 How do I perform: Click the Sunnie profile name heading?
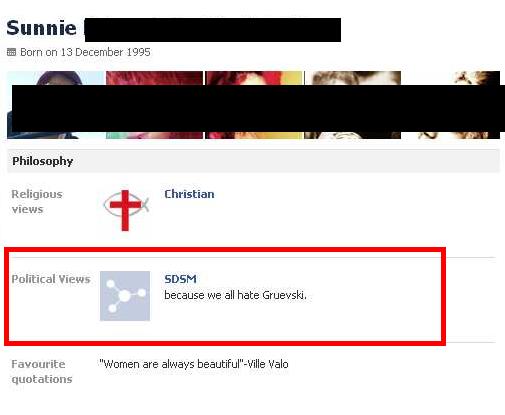pyautogui.click(x=41, y=28)
